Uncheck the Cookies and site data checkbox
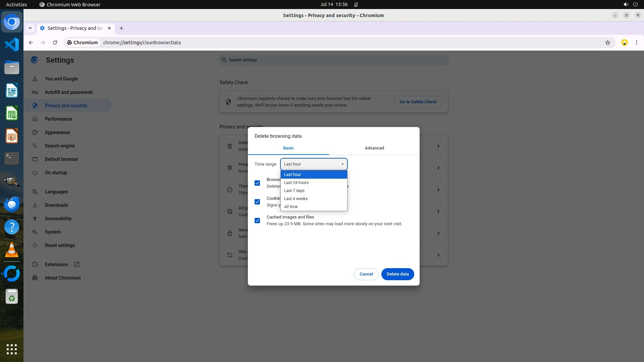 coord(257,202)
